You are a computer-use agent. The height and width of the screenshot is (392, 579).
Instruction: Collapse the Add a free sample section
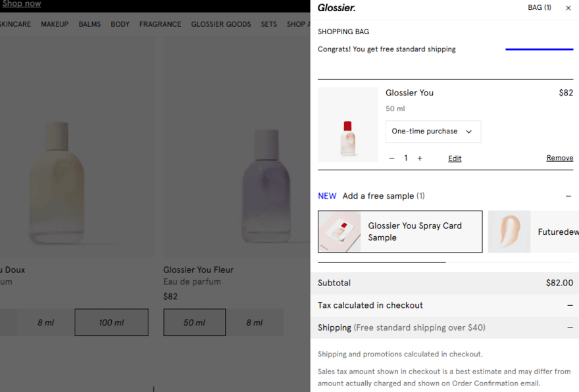pos(568,196)
